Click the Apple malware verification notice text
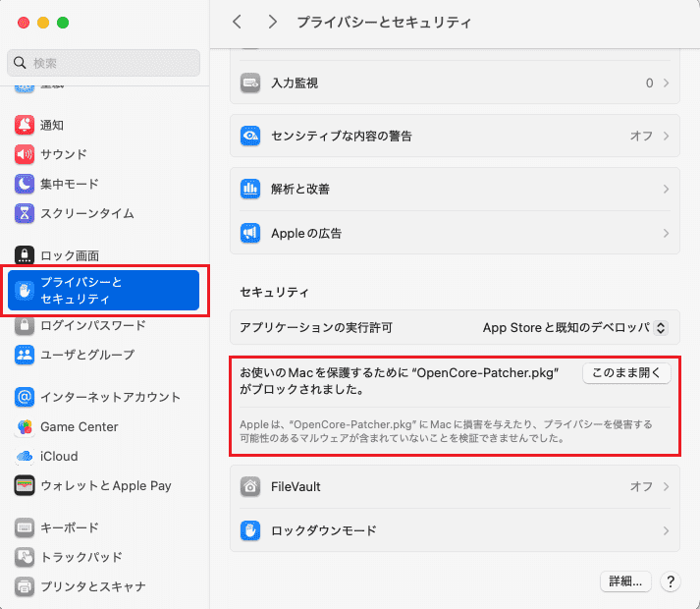 [446, 431]
